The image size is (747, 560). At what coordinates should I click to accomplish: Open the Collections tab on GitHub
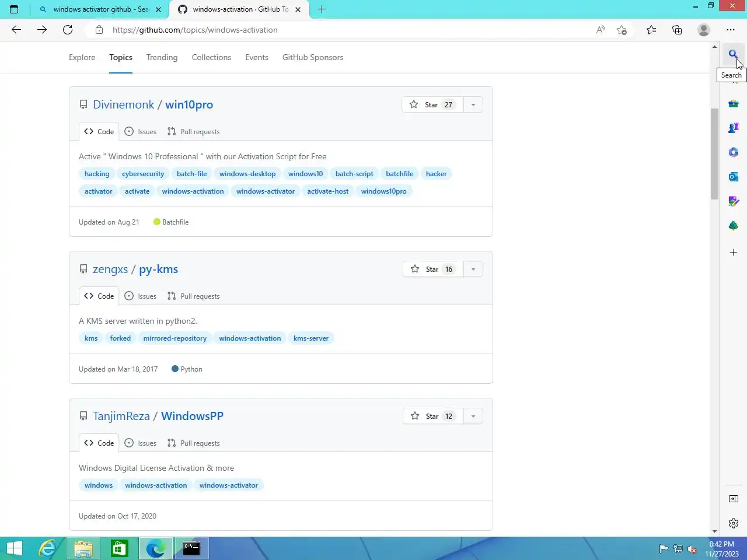coord(211,57)
